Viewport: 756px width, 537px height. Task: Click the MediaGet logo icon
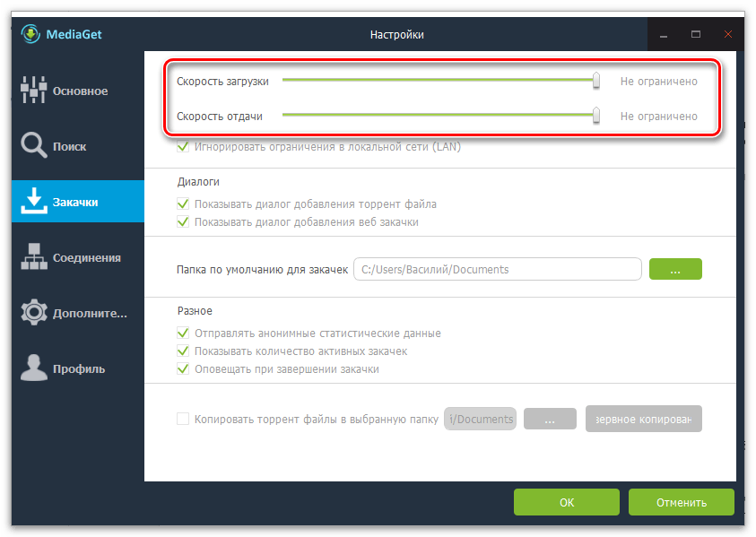point(30,34)
